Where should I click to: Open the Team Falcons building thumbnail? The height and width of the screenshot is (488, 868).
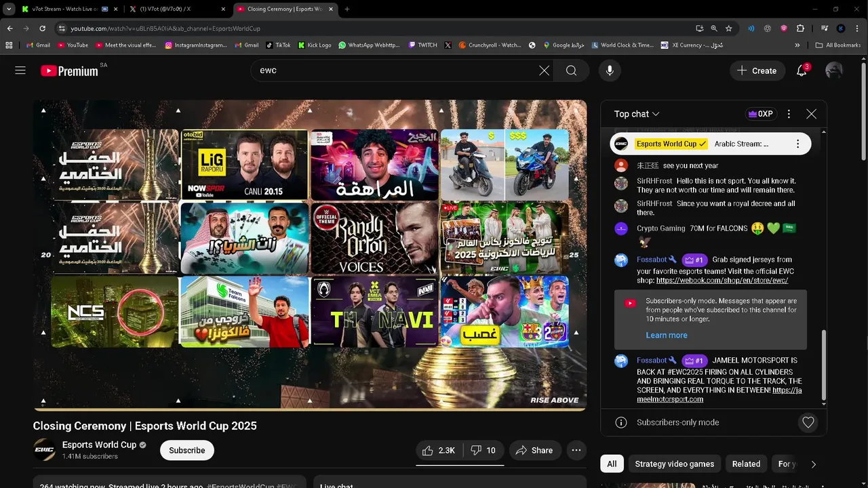(245, 311)
